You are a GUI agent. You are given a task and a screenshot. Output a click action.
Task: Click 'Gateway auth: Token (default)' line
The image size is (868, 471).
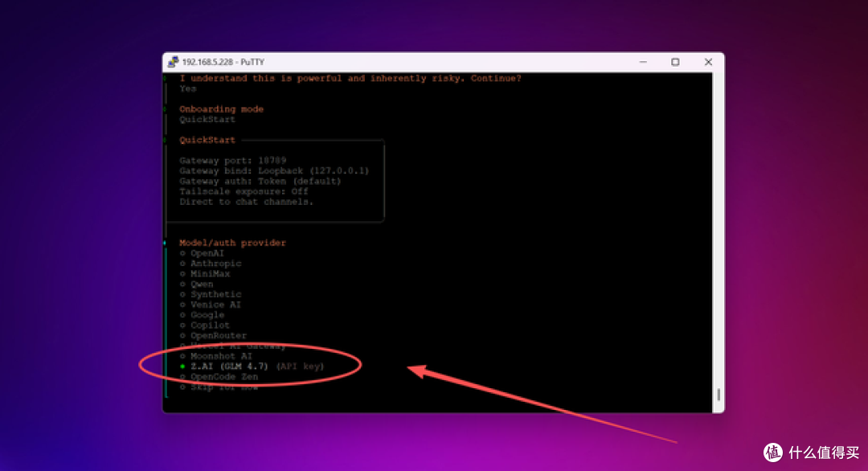coord(260,181)
